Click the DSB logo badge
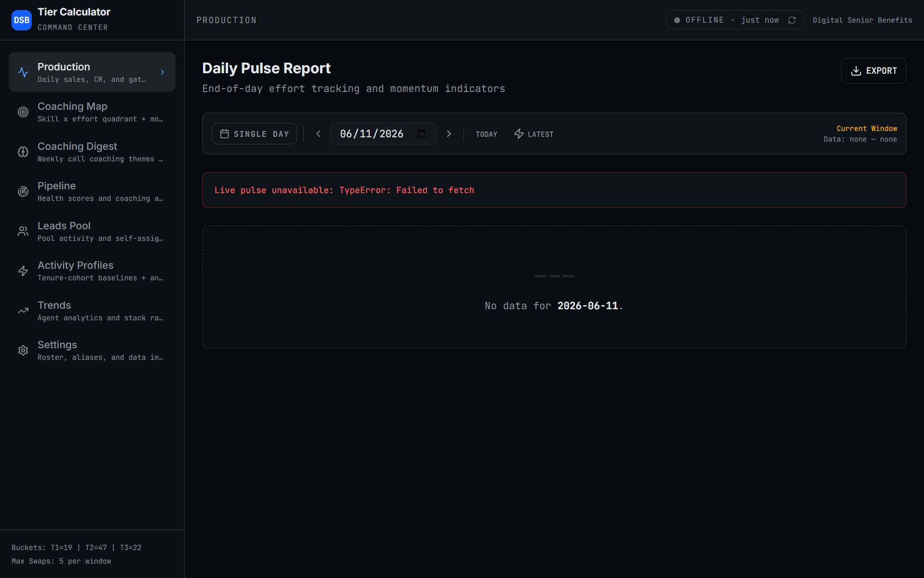924x578 pixels. pos(22,20)
